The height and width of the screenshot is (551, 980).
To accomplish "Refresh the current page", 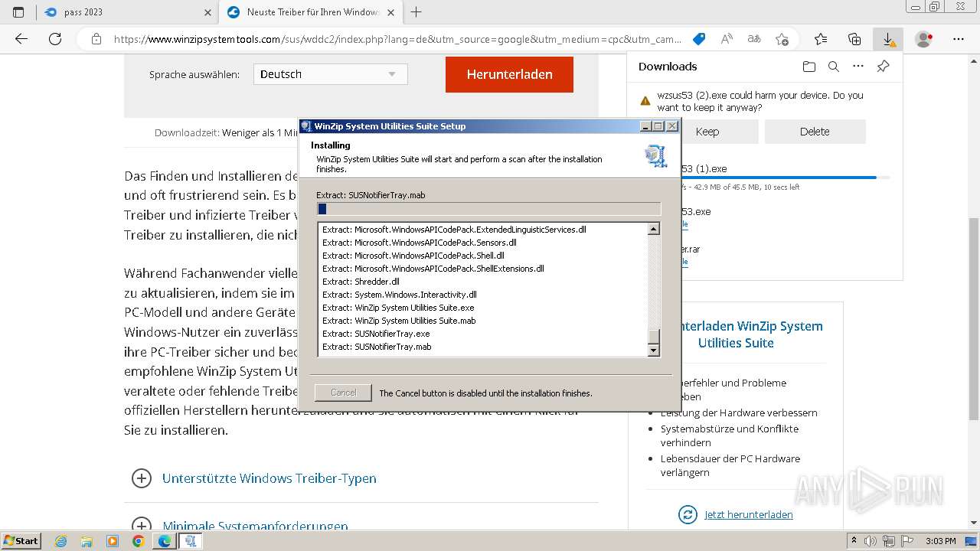I will (55, 39).
